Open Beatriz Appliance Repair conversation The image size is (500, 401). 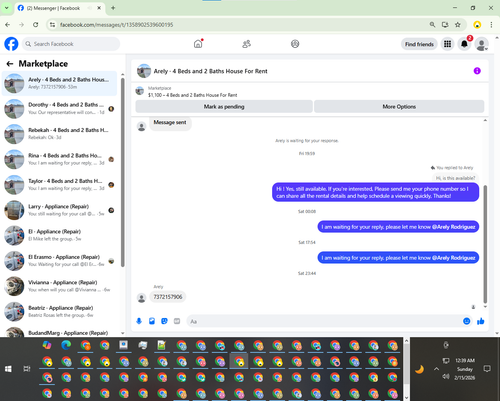coord(59,311)
